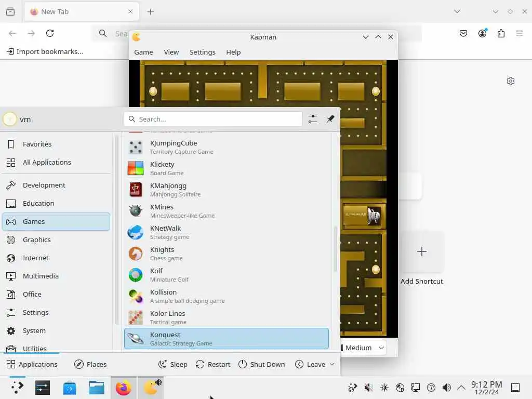Start KMahjongg Mahjongg Solitaire
Image resolution: width=532 pixels, height=399 pixels.
227,190
